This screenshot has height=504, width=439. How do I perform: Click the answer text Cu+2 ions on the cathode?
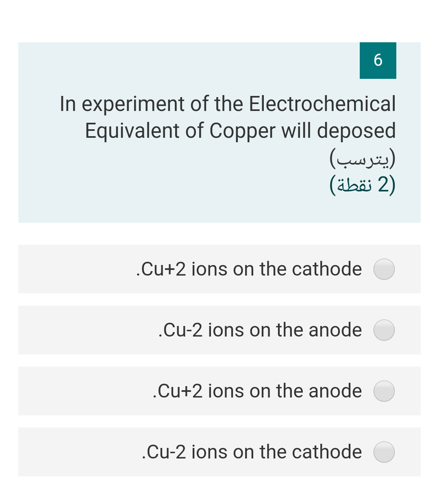[x=249, y=269]
